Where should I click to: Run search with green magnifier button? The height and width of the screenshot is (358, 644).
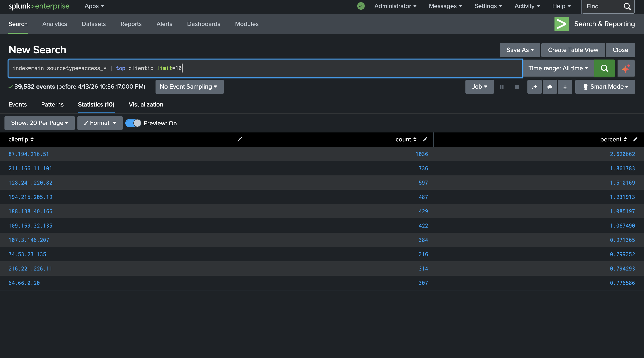point(604,68)
